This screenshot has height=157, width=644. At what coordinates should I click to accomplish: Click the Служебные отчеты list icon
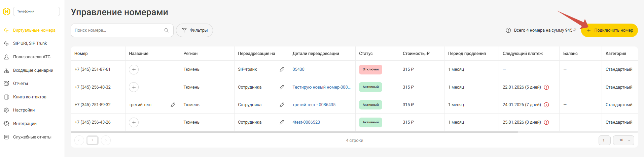click(x=6, y=137)
